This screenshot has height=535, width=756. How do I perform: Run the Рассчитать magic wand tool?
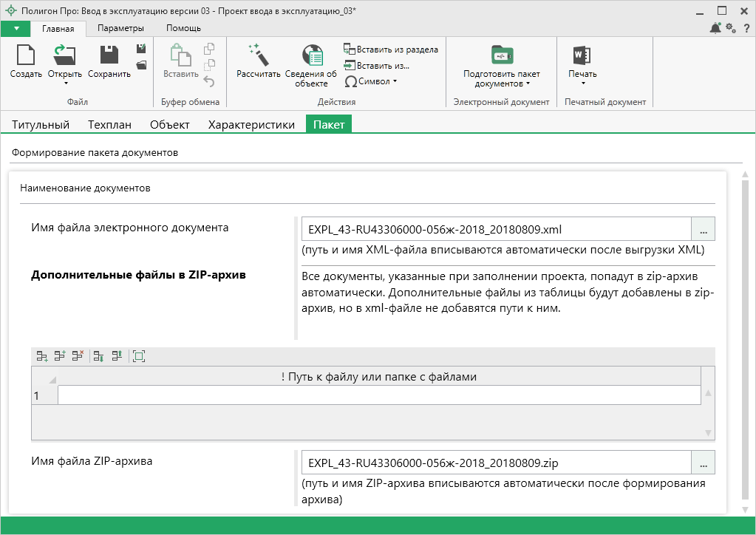[x=258, y=56]
